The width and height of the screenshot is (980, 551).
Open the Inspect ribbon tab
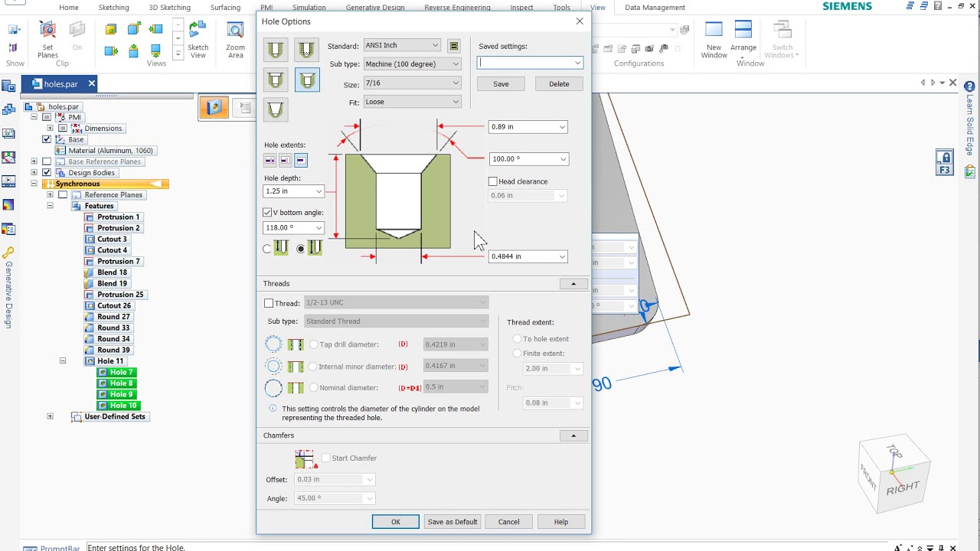click(x=521, y=7)
